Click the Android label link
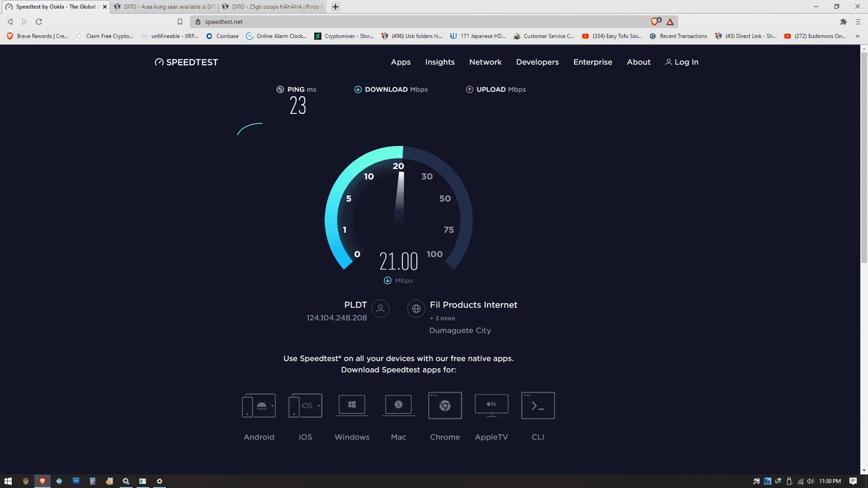This screenshot has width=868, height=488. (x=259, y=437)
